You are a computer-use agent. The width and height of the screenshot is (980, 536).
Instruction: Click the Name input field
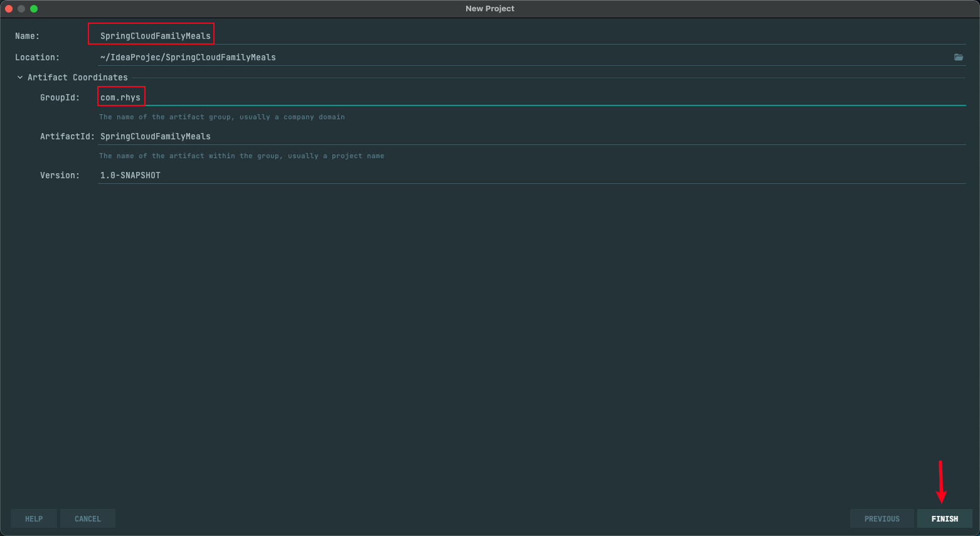(531, 36)
